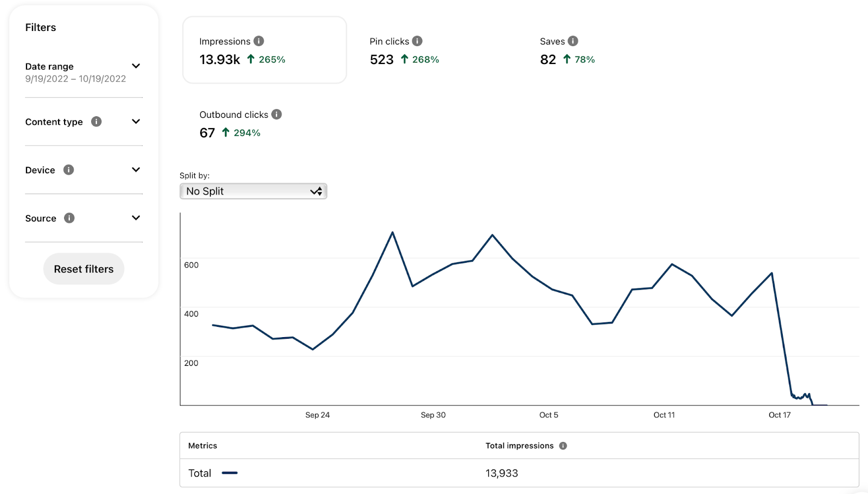Click the Total impressions info icon
This screenshot has height=494, width=868.
point(563,446)
